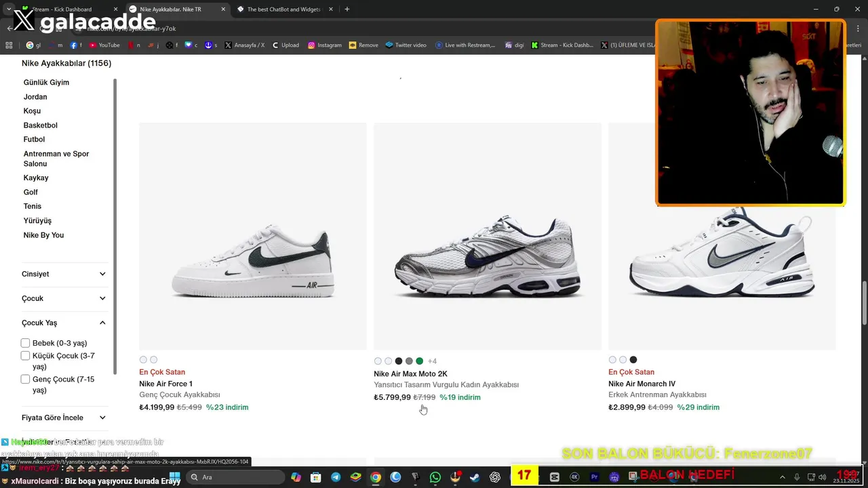Viewport: 868px width, 488px height.
Task: Open the Live with Restream bookmark
Action: [x=465, y=45]
